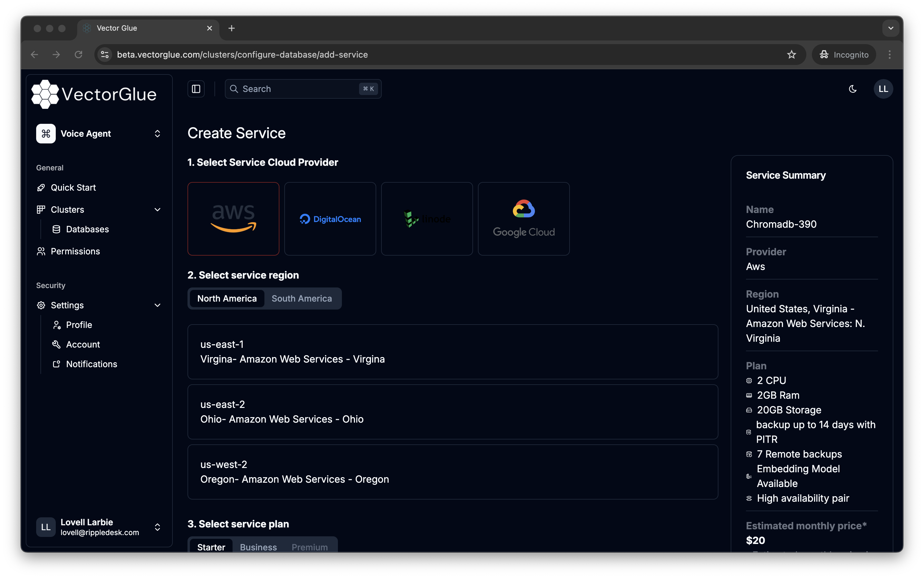Viewport: 924px width, 578px height.
Task: Select the DigitalOcean provider card
Action: [330, 219]
